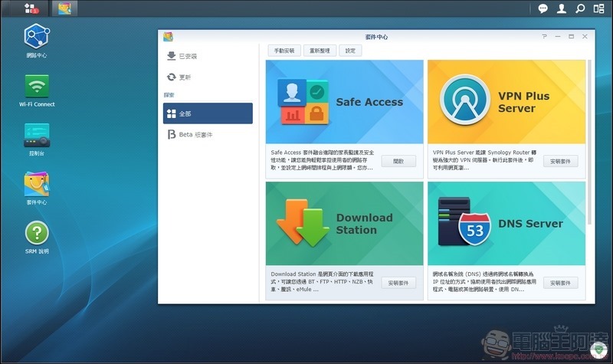This screenshot has width=613, height=364.
Task: Open Safe Access package button
Action: tap(398, 161)
